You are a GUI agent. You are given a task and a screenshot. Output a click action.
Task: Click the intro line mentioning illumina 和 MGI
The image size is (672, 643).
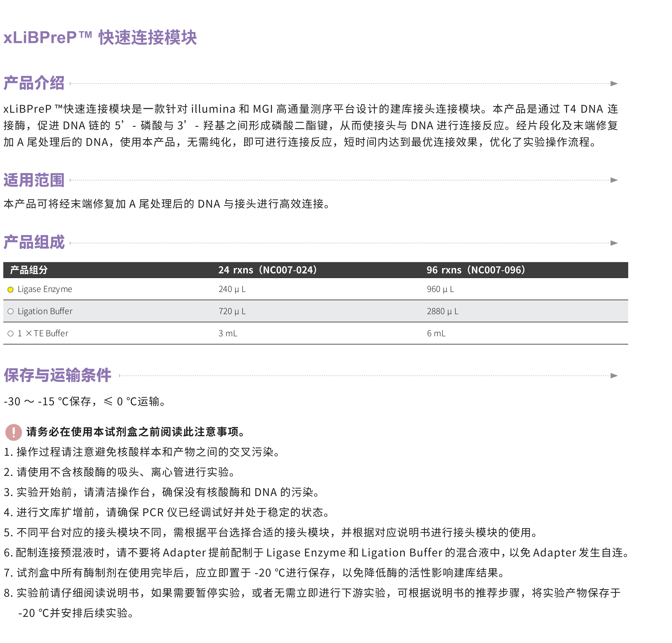[311, 109]
